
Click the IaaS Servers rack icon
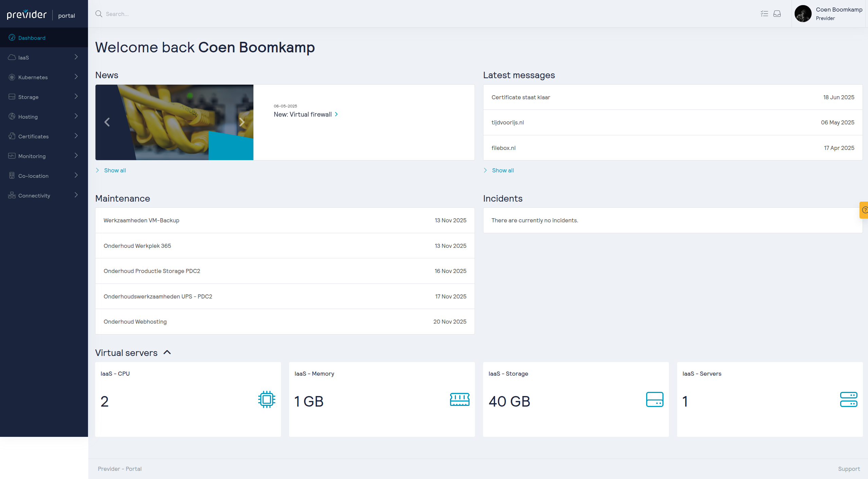coord(848,399)
